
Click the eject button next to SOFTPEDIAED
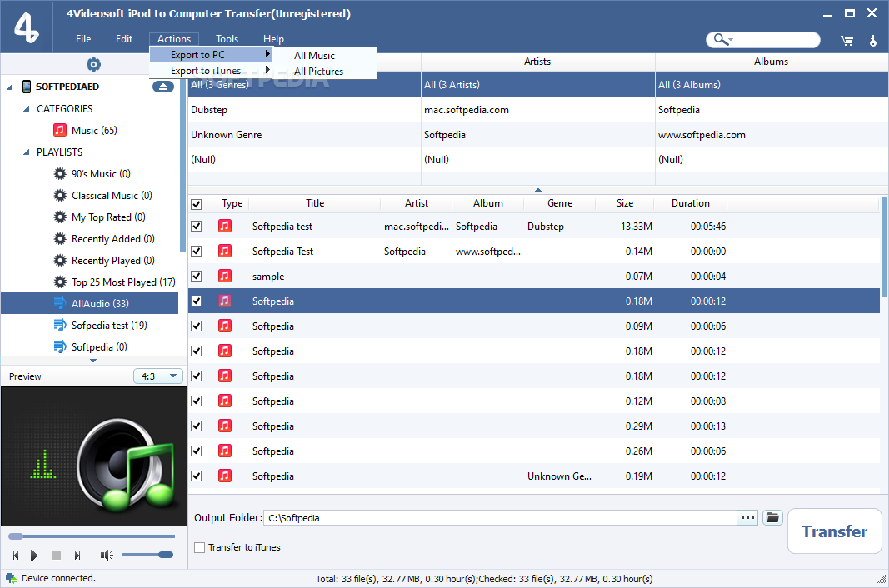point(163,87)
